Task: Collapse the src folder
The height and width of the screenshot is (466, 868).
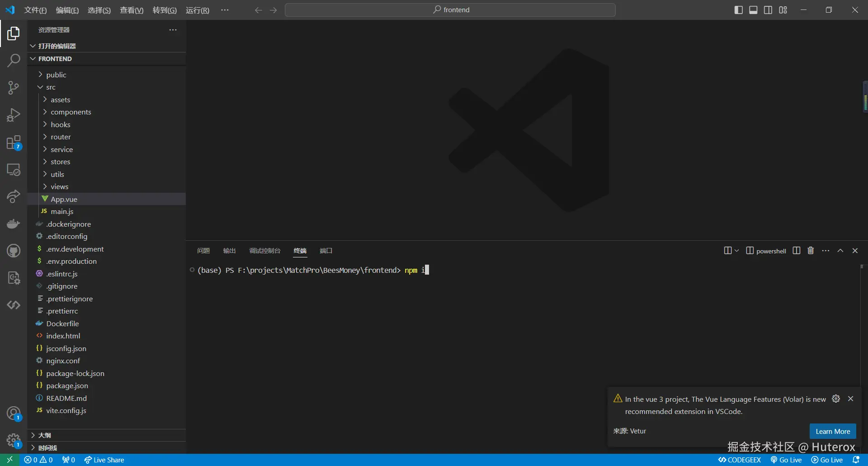Action: [107, 87]
